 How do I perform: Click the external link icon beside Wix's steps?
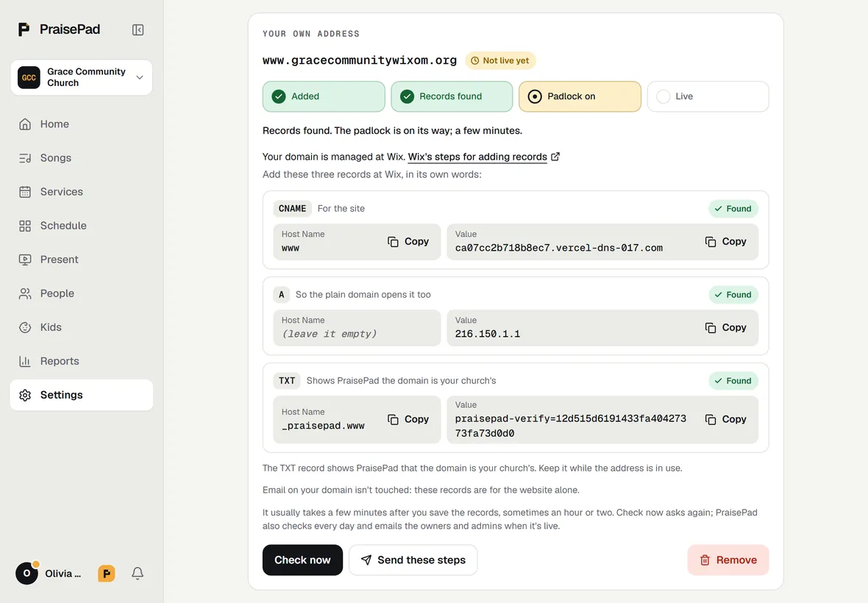555,157
